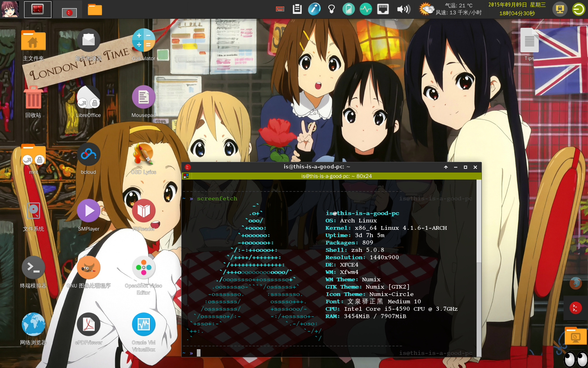
Task: Open the FBReader desktop icon
Action: pos(144,211)
